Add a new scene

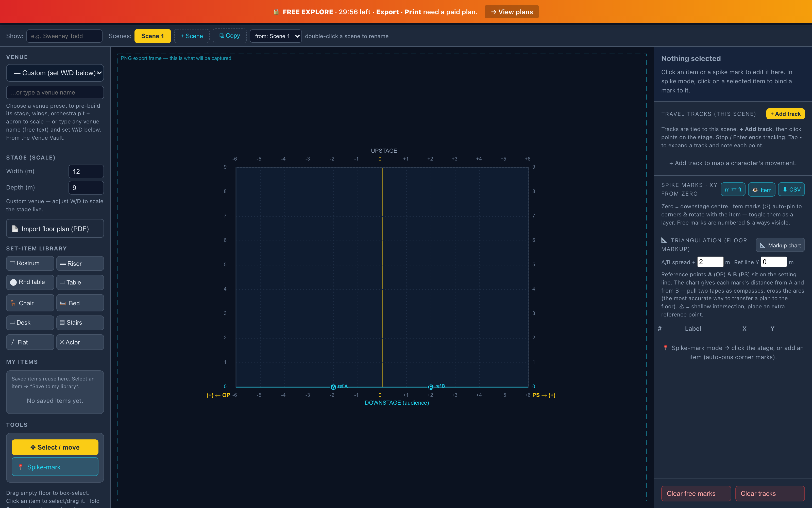(192, 36)
